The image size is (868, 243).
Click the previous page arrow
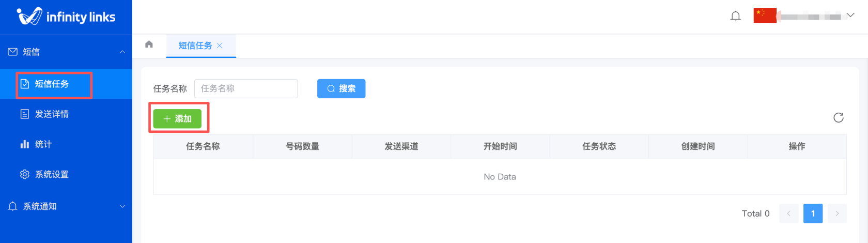(x=788, y=214)
